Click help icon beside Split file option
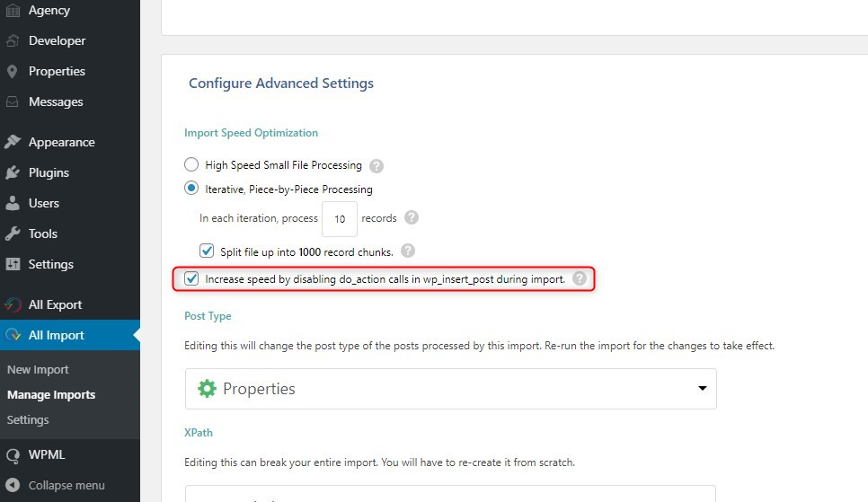 click(x=408, y=251)
